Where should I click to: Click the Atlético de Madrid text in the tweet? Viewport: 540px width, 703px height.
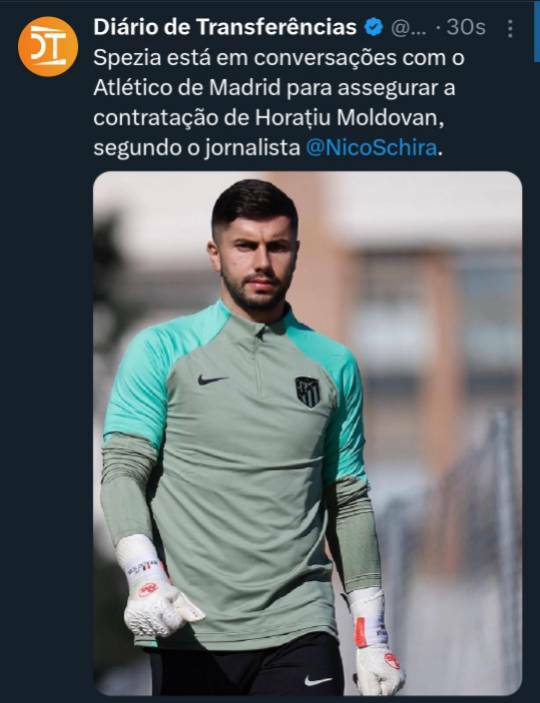(x=187, y=88)
